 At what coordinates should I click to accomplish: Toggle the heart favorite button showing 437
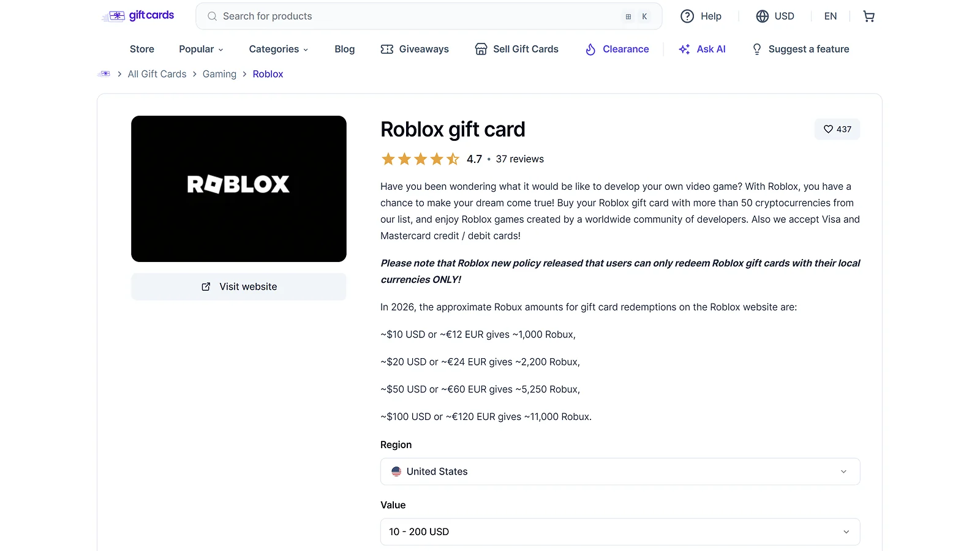[837, 129]
